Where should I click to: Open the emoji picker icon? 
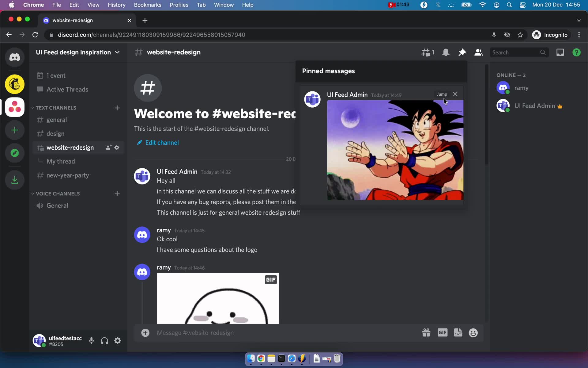click(473, 332)
